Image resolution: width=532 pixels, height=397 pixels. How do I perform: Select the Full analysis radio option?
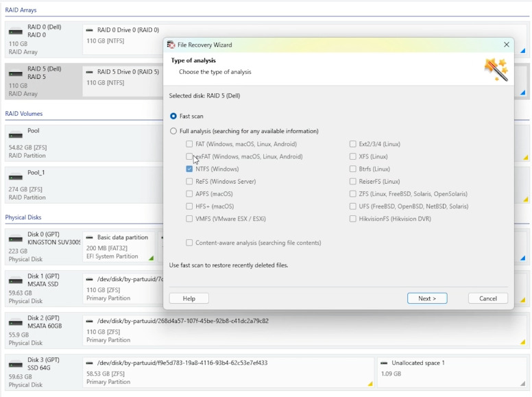coord(173,131)
